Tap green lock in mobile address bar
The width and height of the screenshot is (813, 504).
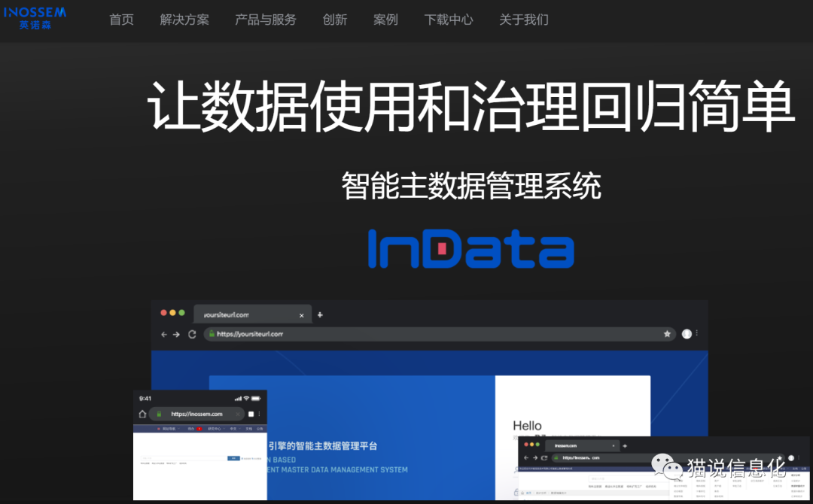tap(159, 414)
